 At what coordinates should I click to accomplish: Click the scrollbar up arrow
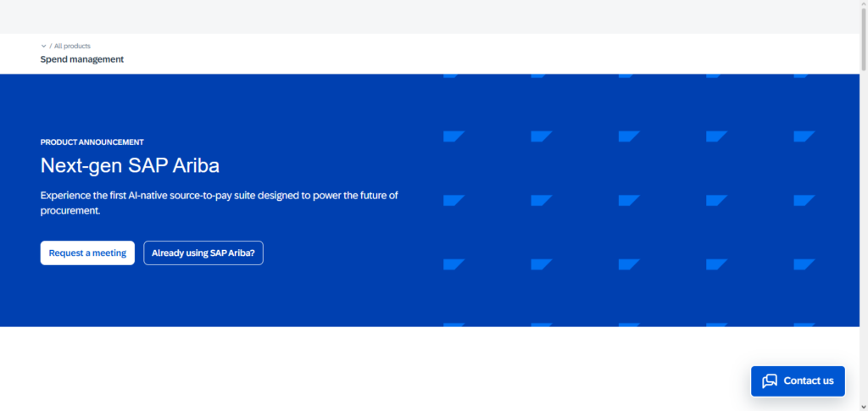click(x=864, y=3)
